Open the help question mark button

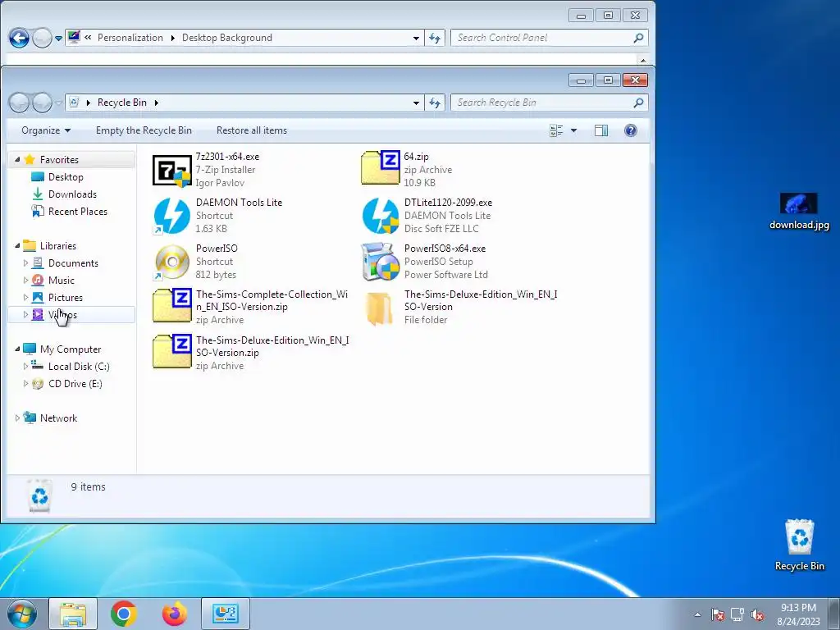click(x=631, y=130)
